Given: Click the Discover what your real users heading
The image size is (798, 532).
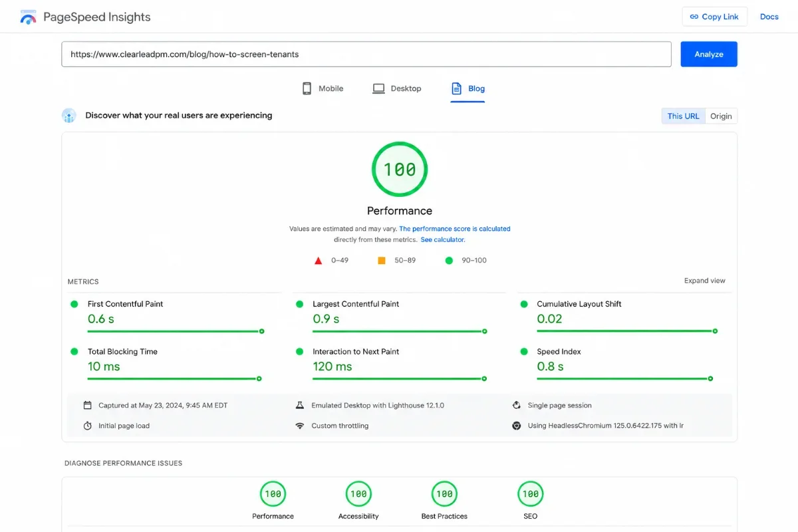Looking at the screenshot, I should [x=179, y=116].
